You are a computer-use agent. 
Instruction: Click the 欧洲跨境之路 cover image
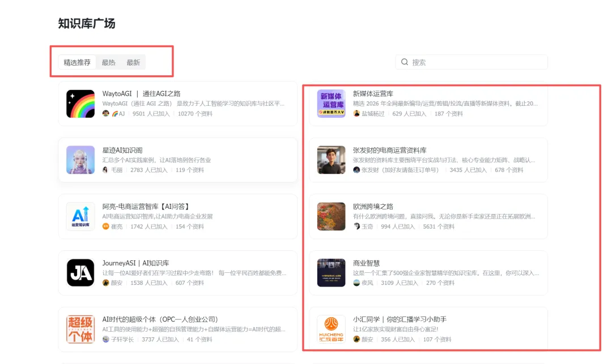[x=331, y=216]
